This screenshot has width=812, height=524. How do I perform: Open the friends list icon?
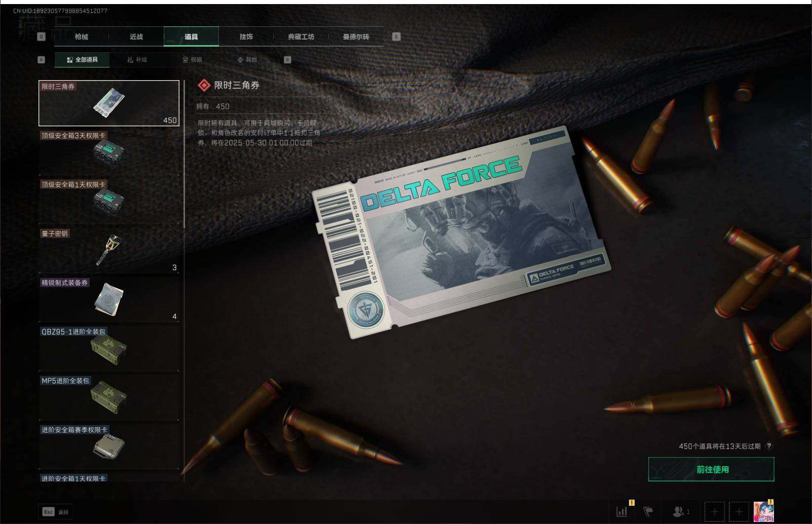pyautogui.click(x=681, y=511)
